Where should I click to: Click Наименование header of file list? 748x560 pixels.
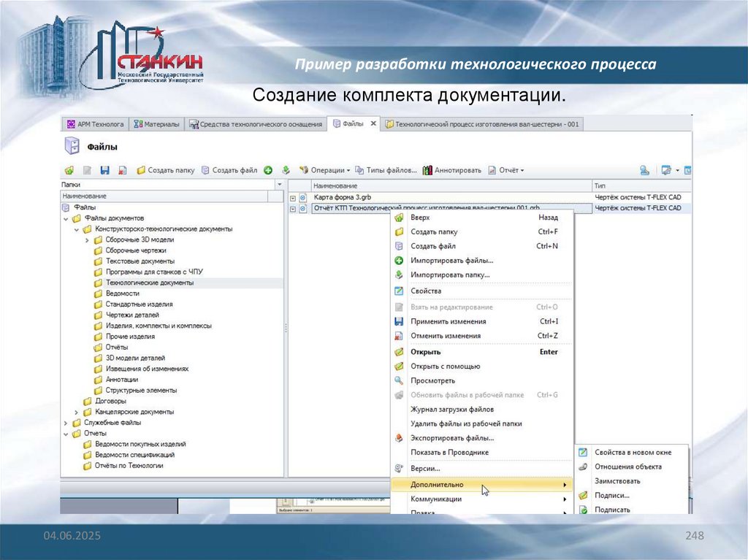click(451, 185)
